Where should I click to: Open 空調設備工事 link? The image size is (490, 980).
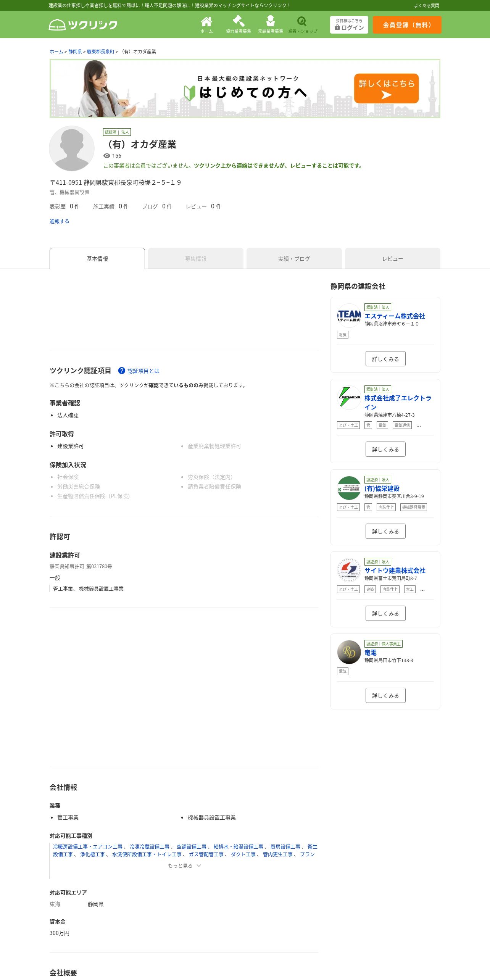[x=192, y=846]
